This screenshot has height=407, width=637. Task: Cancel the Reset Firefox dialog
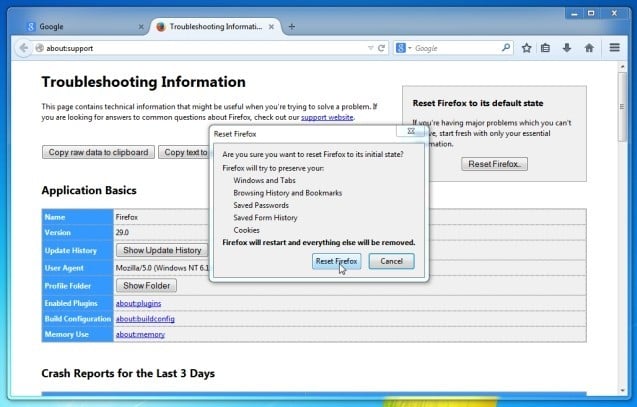tap(391, 261)
